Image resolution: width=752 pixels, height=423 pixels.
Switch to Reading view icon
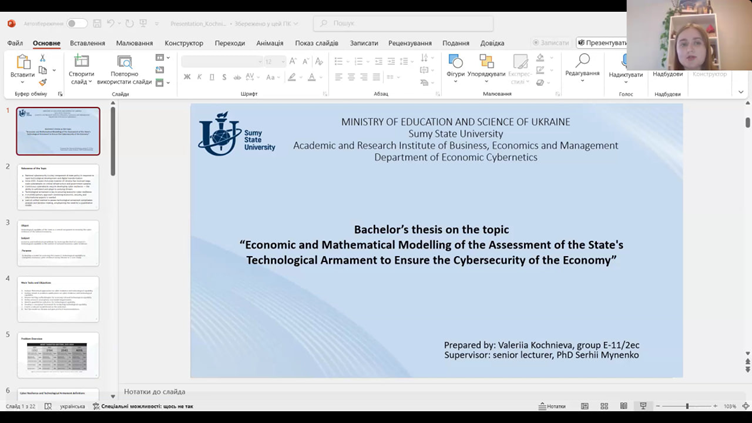(623, 406)
